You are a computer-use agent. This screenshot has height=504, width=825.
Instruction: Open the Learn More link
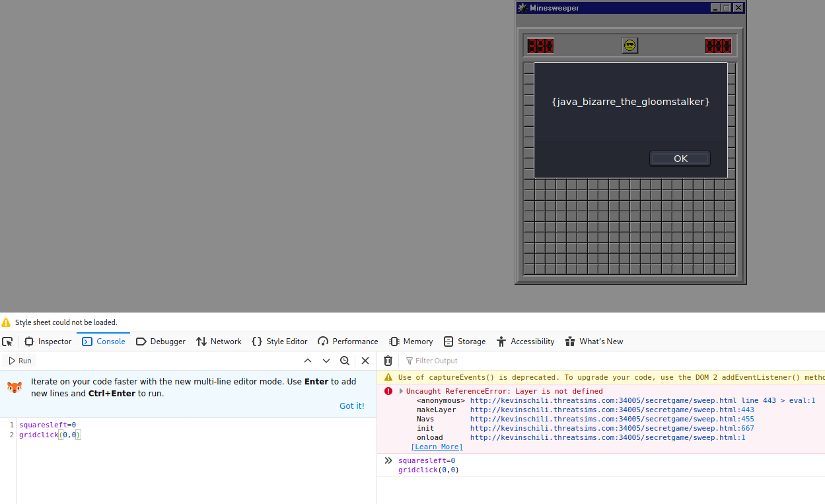click(x=437, y=447)
